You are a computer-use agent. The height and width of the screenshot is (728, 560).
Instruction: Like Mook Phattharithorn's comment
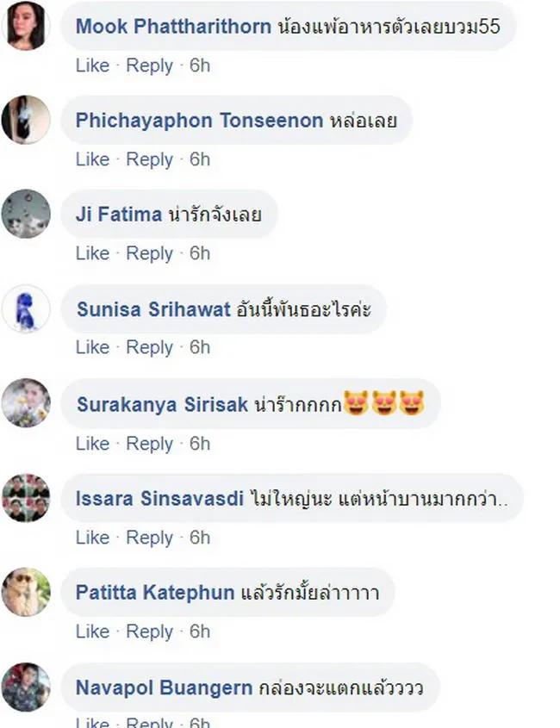[92, 65]
